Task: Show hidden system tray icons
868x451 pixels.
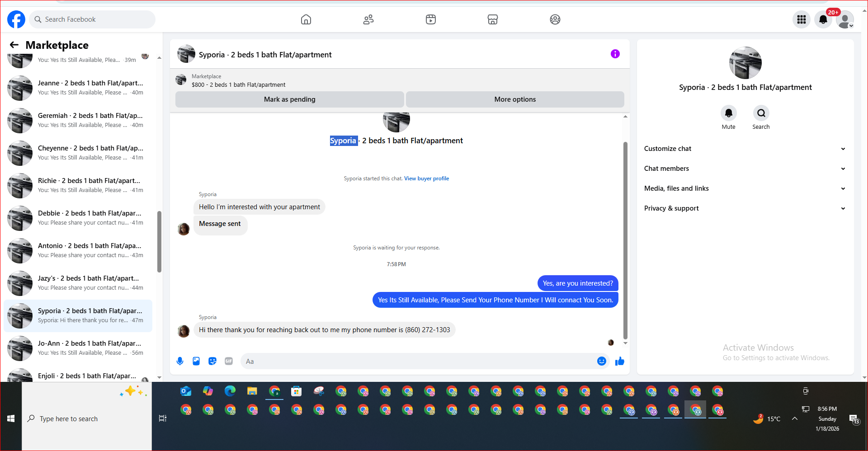Action: (794, 418)
